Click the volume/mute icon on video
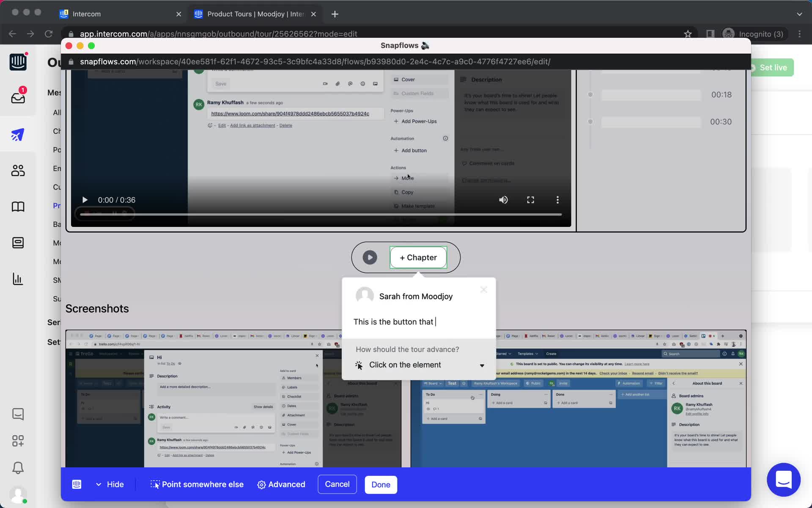The image size is (812, 508). pos(503,200)
